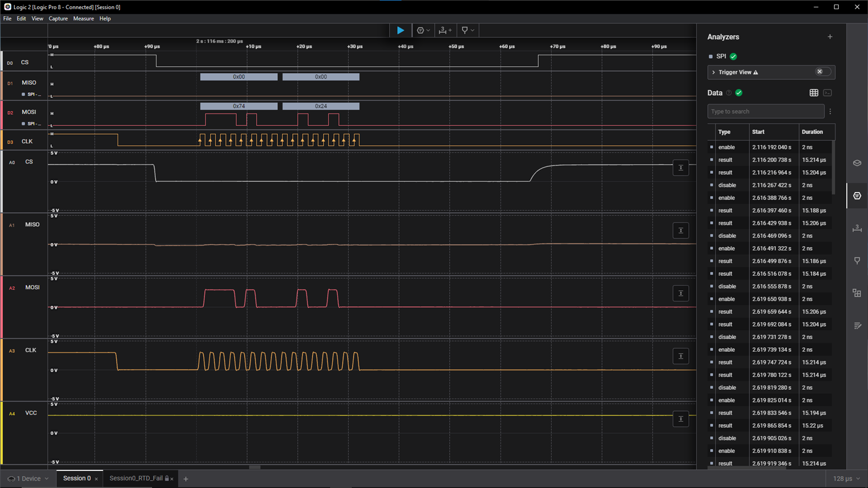Click the SPI tag under MISO channel

(x=31, y=94)
